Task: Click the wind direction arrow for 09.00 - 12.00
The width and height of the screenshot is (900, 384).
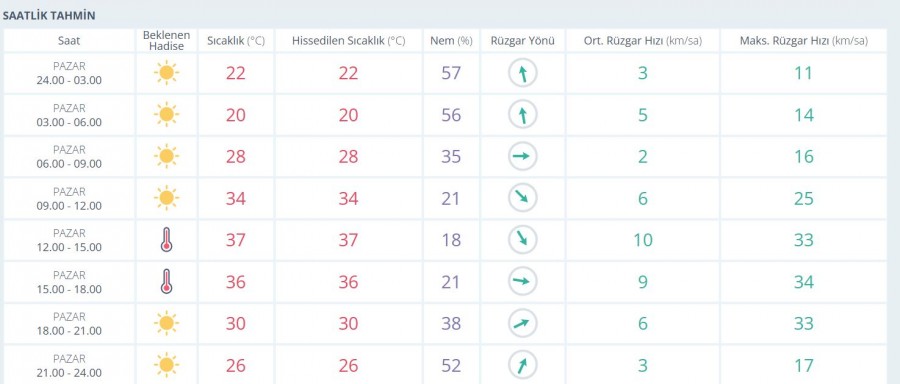Action: click(523, 199)
